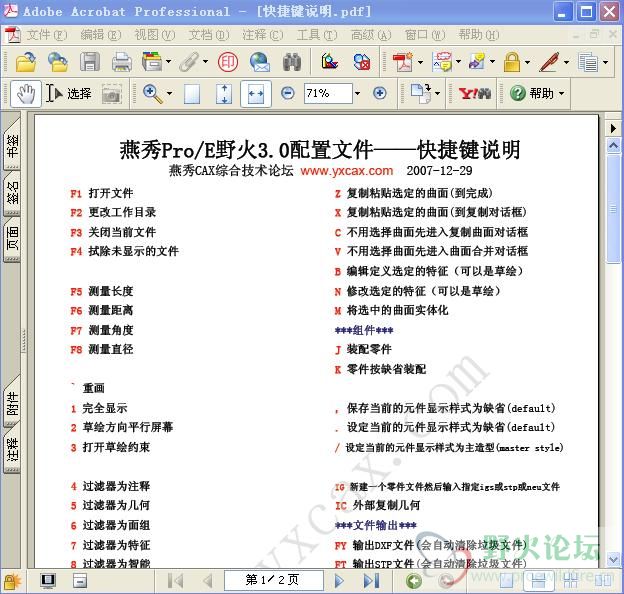
Task: Click the page number field 第1/2页
Action: point(274,580)
